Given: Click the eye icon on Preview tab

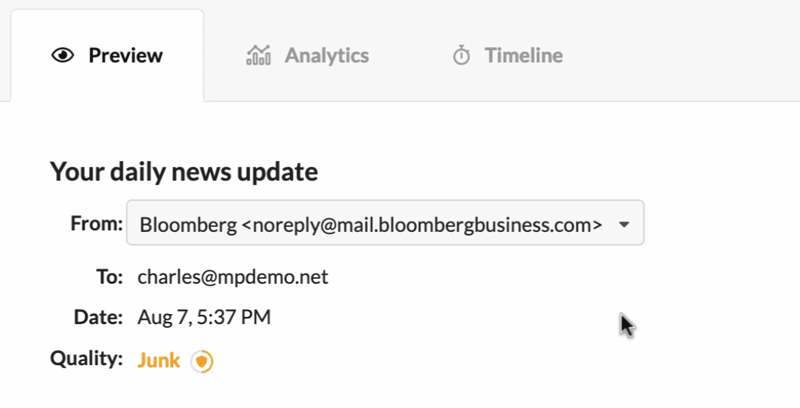Looking at the screenshot, I should [x=63, y=56].
